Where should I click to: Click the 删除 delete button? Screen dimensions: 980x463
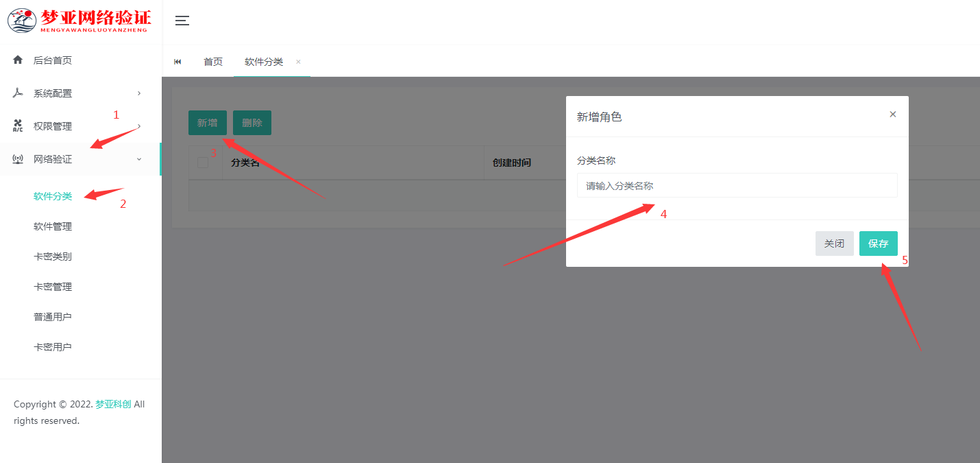click(252, 122)
